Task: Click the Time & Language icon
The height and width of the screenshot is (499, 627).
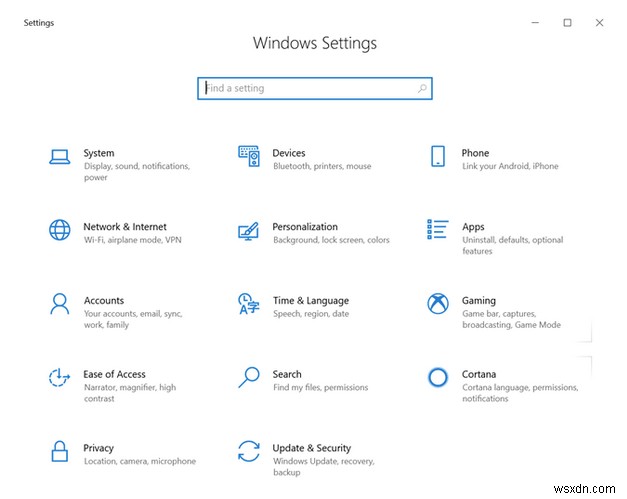Action: pos(248,304)
